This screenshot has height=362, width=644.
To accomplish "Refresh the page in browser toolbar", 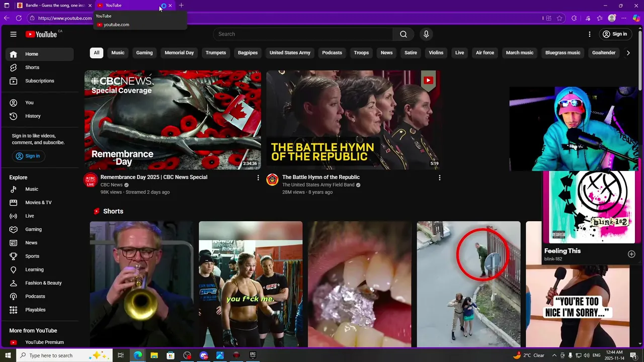I will [19, 18].
